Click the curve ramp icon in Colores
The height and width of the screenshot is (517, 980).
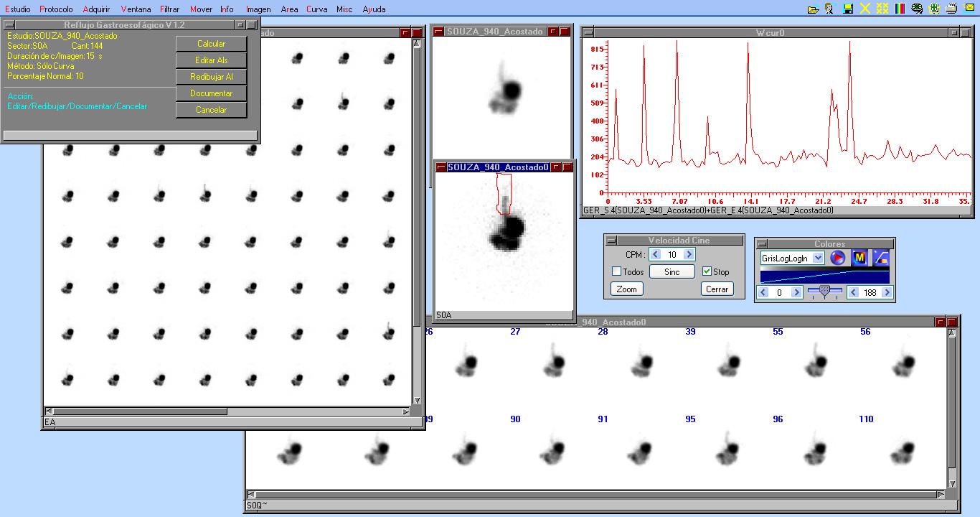coord(881,258)
